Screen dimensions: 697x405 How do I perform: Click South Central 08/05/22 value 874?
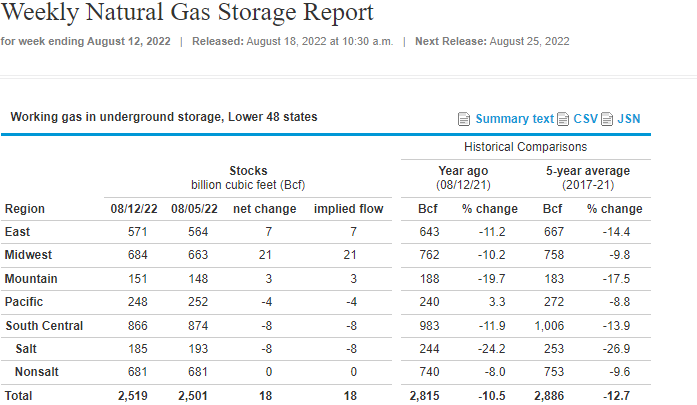point(198,326)
